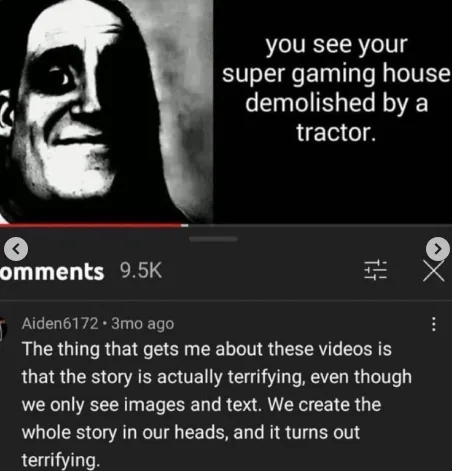This screenshot has height=471, width=452.
Task: Close the comments panel with X
Action: 434,271
